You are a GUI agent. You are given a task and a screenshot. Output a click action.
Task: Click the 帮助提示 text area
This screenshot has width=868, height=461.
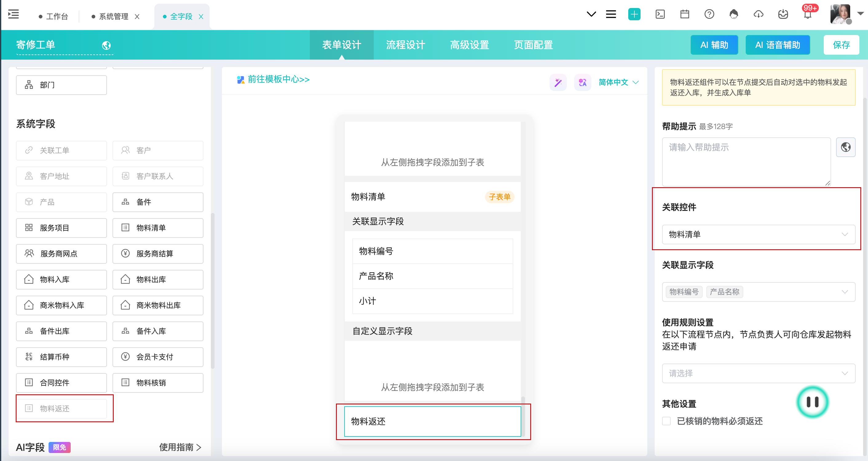click(746, 162)
